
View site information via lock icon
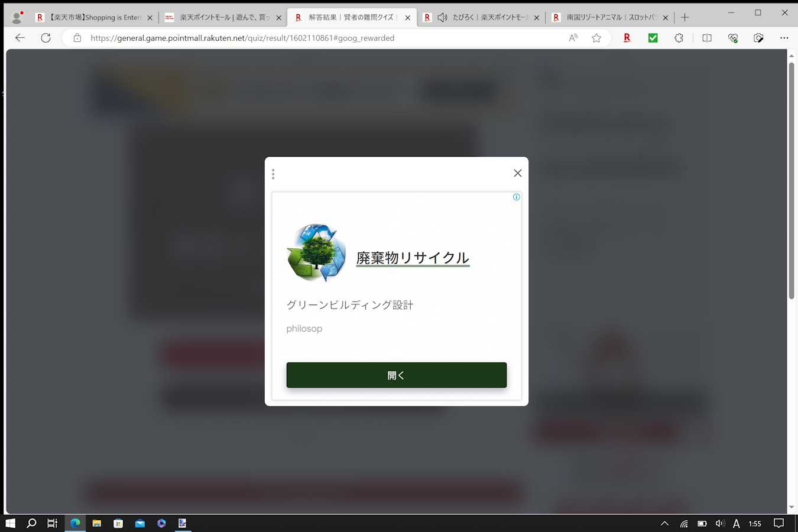(x=77, y=38)
